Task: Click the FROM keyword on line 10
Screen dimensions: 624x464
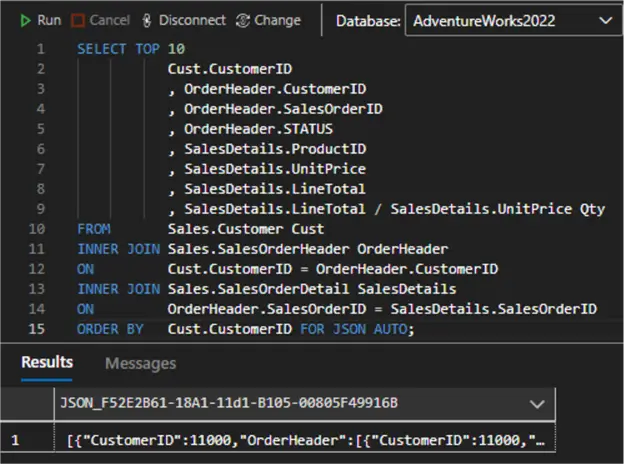Action: 94,229
